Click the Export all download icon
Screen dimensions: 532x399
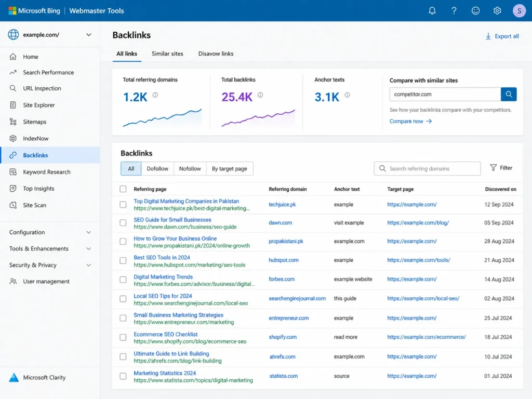[x=488, y=36]
